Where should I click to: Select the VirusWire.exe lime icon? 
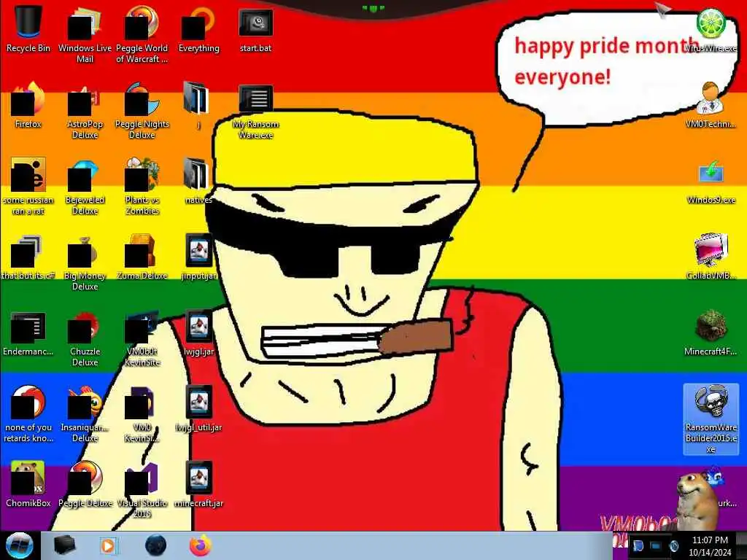(x=711, y=30)
